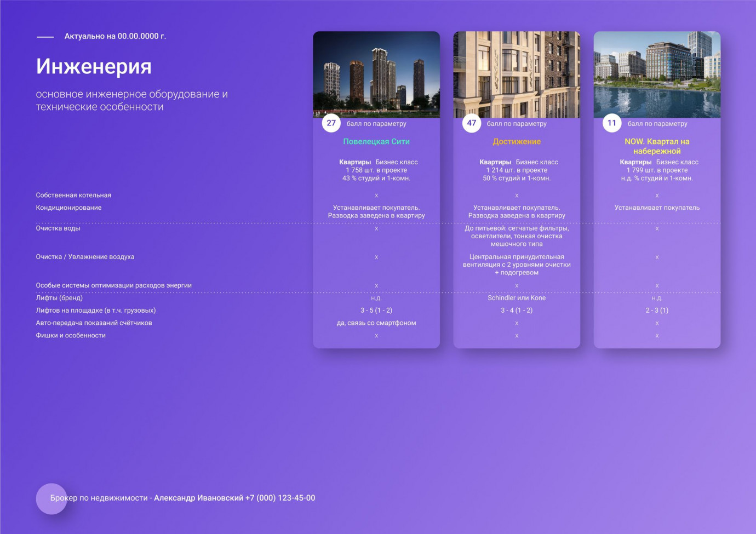Select the Лифты (бренд) row label

click(59, 298)
